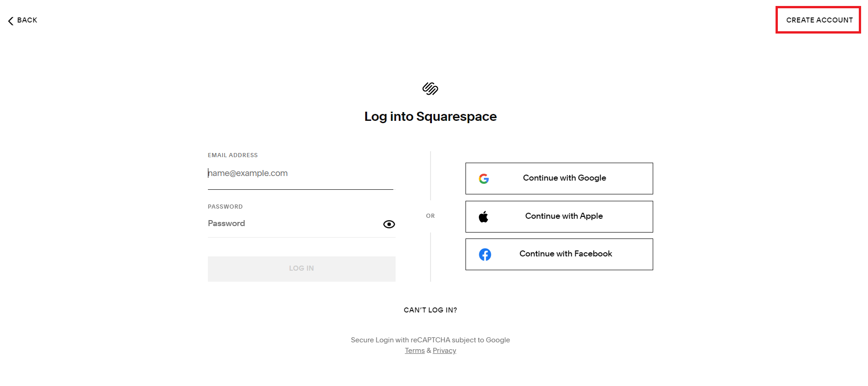Focus the email address input field

tap(300, 173)
